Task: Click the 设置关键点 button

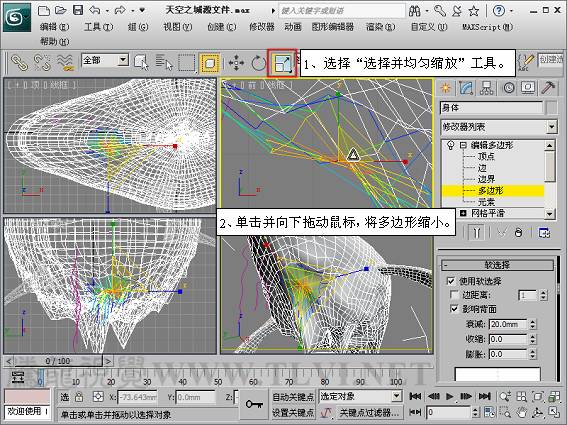Action: [x=293, y=412]
